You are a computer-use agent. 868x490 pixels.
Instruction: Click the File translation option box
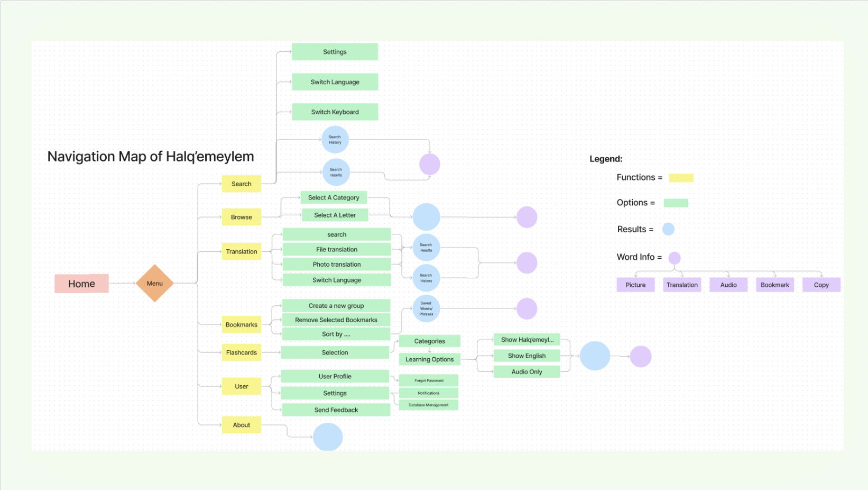pos(337,249)
